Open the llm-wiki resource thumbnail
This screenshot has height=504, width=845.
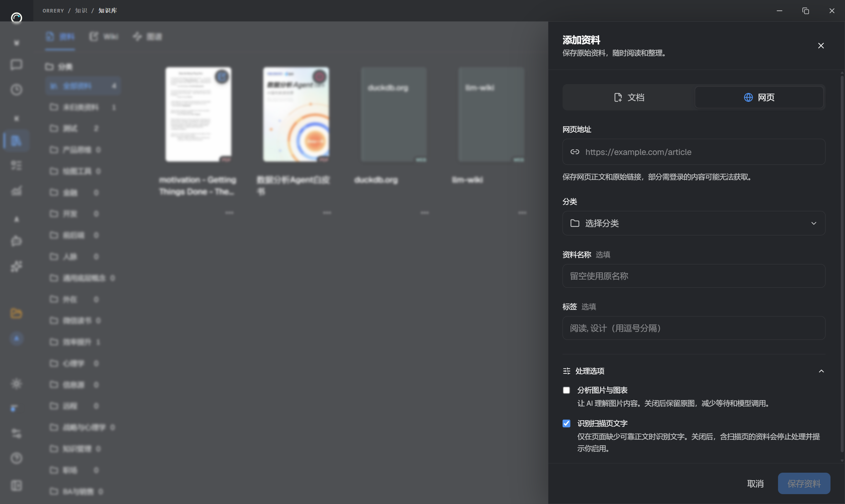coord(491,114)
